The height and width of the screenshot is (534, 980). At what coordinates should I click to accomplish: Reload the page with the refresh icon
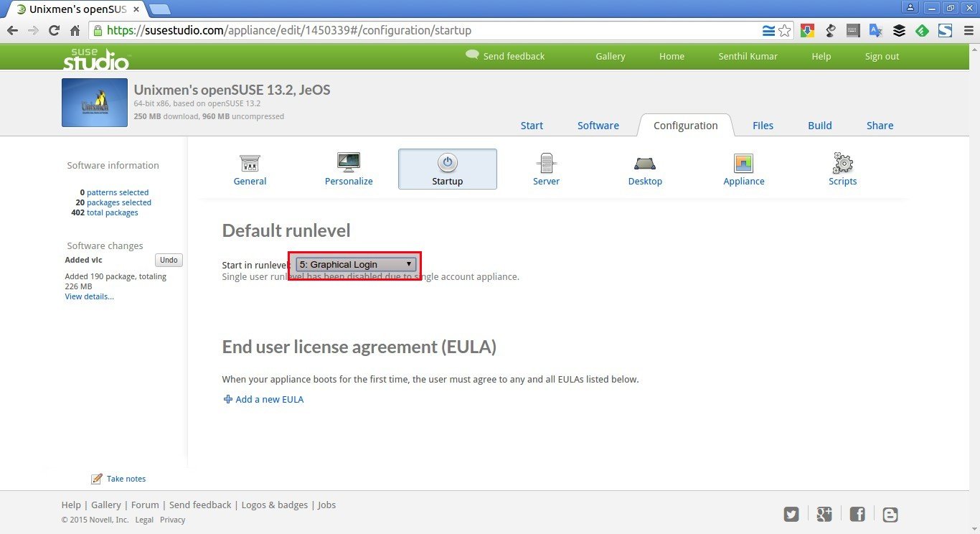click(54, 31)
